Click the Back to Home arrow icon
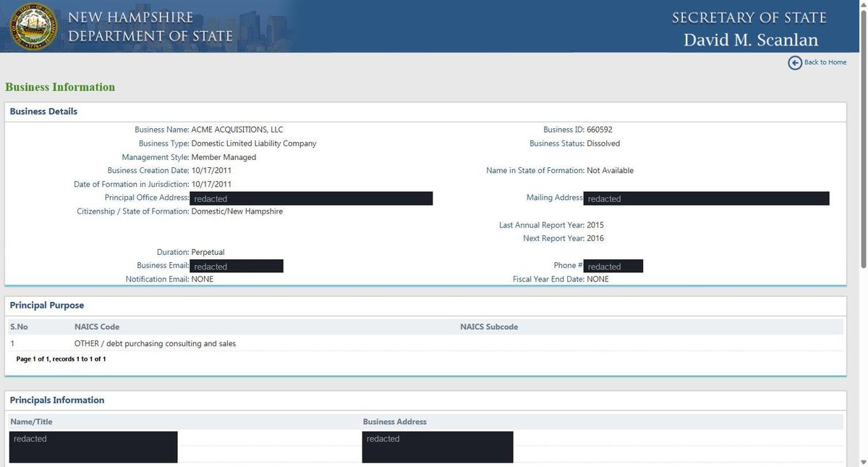Viewport: 868px width, 467px height. pyautogui.click(x=795, y=62)
